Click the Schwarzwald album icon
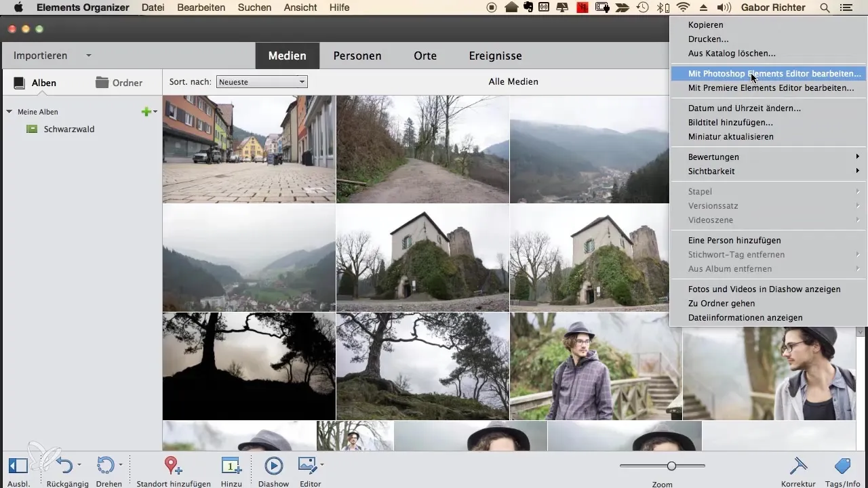The height and width of the screenshot is (488, 868). point(31,129)
